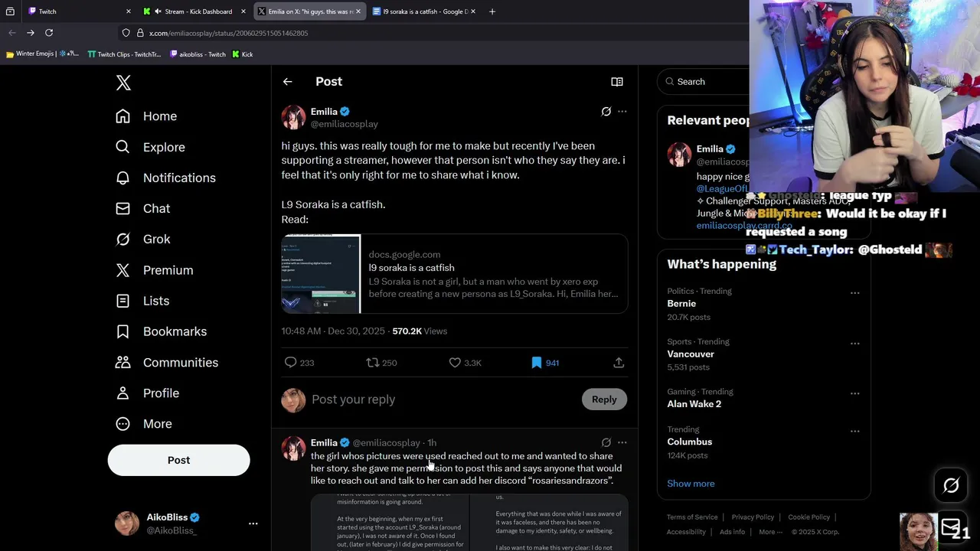This screenshot has height=551, width=980.
Task: Click the address bar URL
Action: [228, 33]
